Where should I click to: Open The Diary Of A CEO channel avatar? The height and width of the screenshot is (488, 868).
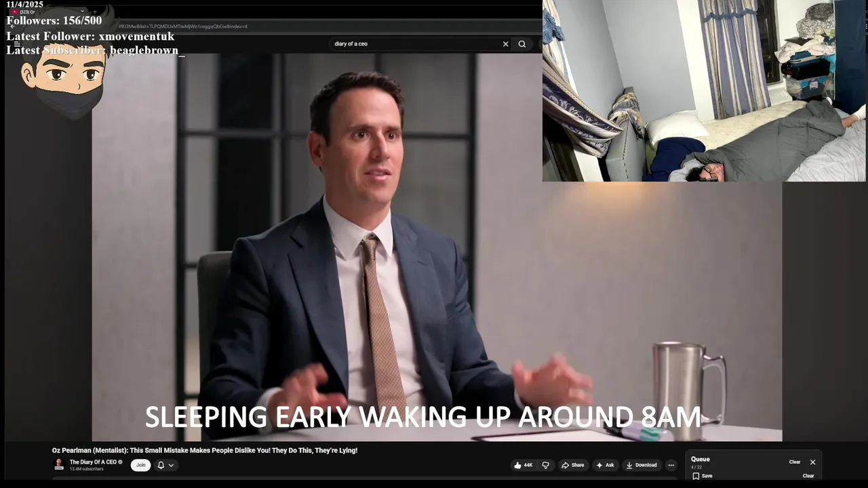point(59,465)
